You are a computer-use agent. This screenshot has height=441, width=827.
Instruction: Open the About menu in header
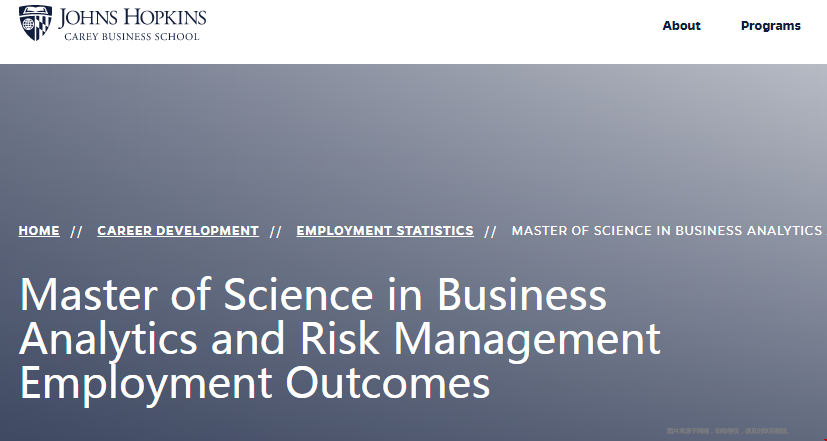coord(681,26)
